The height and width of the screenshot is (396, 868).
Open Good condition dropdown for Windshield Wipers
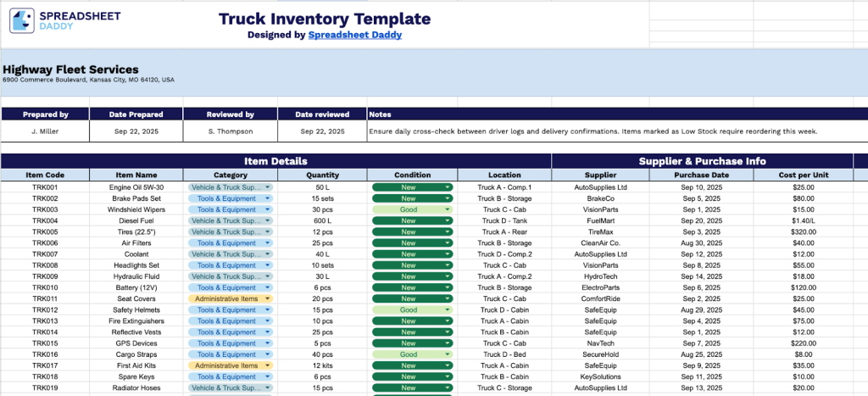click(413, 209)
